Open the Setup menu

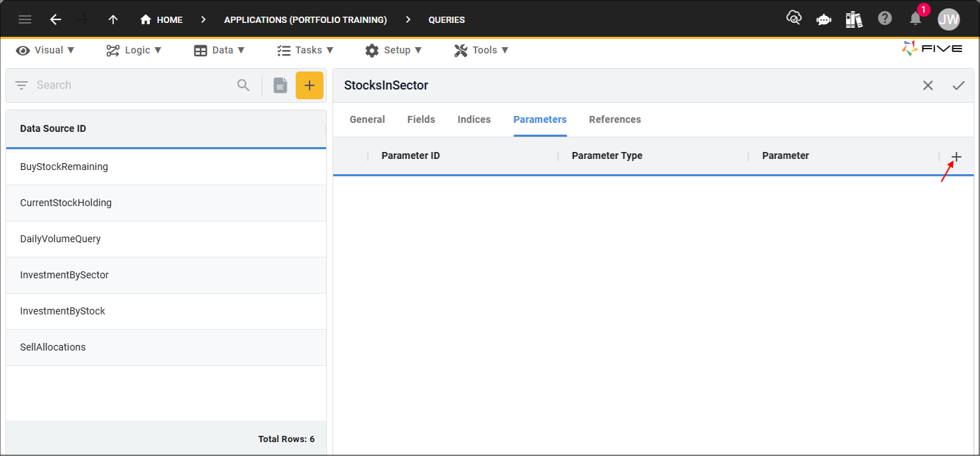click(394, 50)
